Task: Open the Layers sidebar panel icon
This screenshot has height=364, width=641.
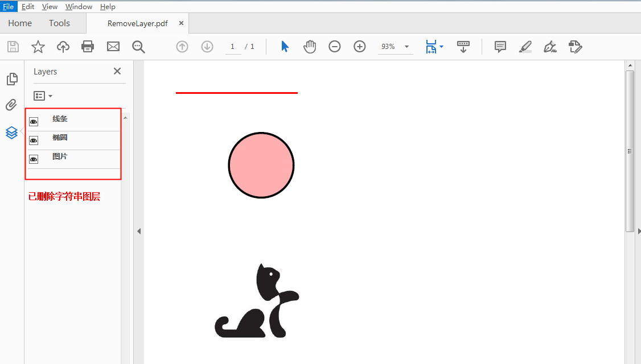Action: click(x=11, y=133)
